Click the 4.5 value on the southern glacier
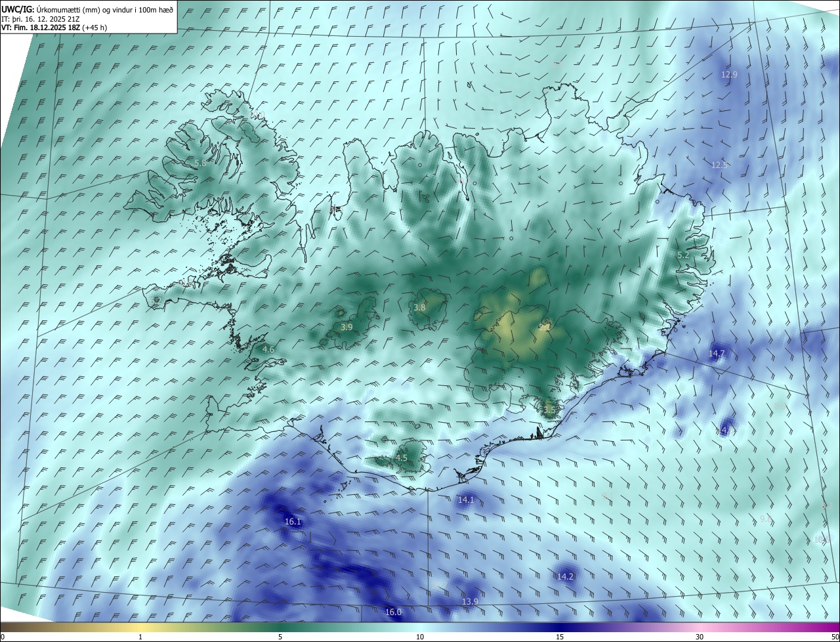The image size is (840, 642). click(x=402, y=458)
